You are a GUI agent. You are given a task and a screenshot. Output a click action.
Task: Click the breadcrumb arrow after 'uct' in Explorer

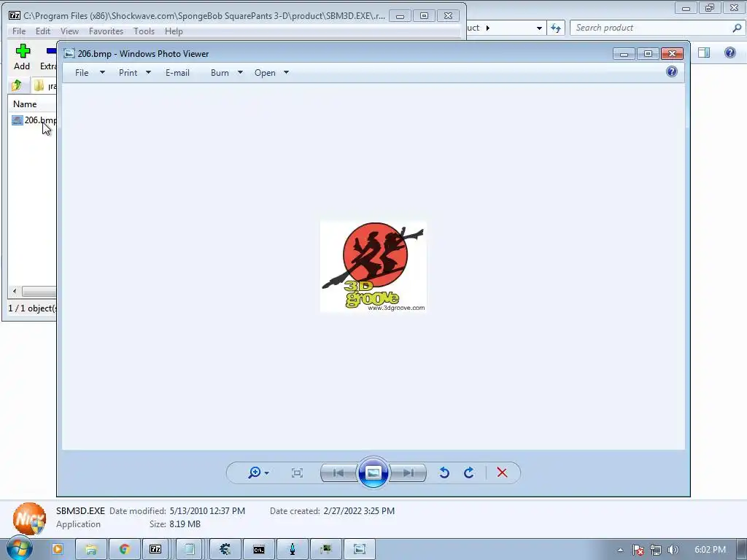pos(487,28)
